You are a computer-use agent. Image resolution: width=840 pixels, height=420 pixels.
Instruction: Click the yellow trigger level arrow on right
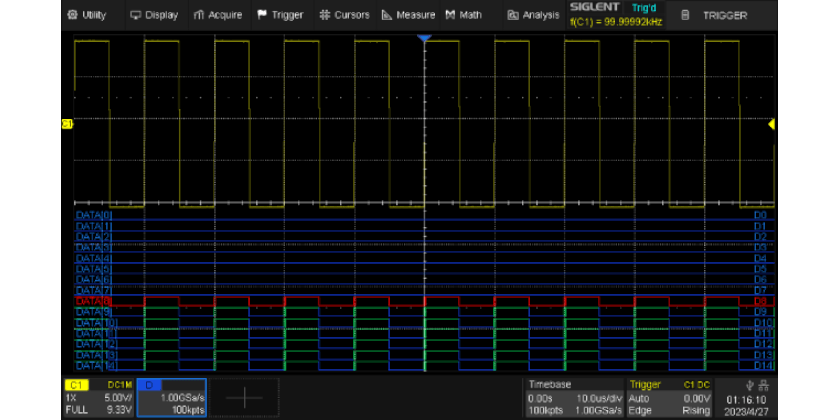pyautogui.click(x=771, y=124)
